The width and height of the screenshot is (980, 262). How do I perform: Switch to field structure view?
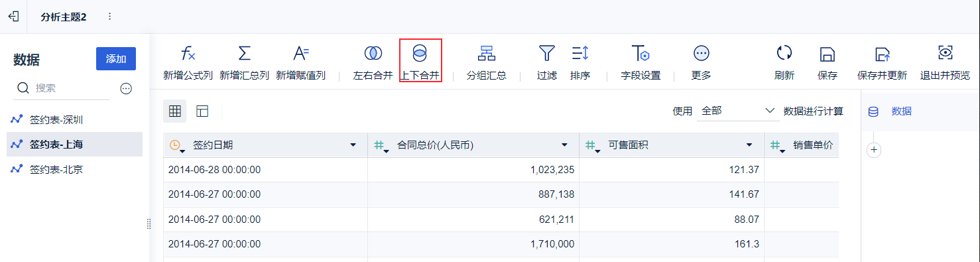coord(202,111)
